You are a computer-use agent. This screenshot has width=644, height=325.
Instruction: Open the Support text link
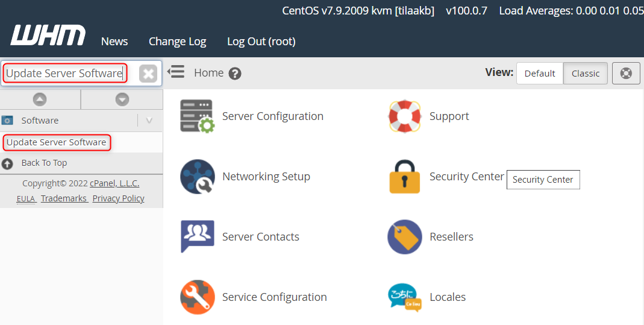(449, 117)
